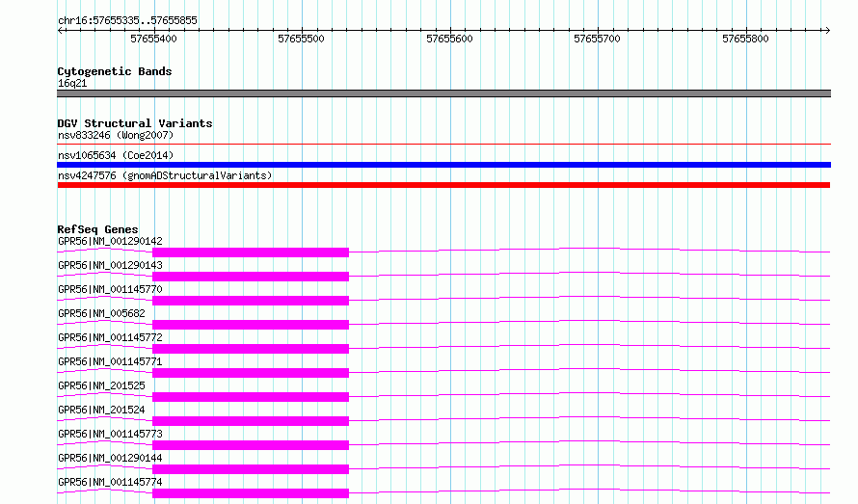Click the left arrow of the ruler

[60, 30]
